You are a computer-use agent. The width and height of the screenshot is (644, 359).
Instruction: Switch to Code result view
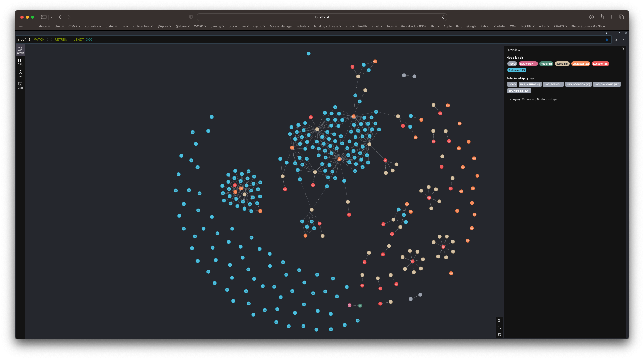pyautogui.click(x=20, y=85)
